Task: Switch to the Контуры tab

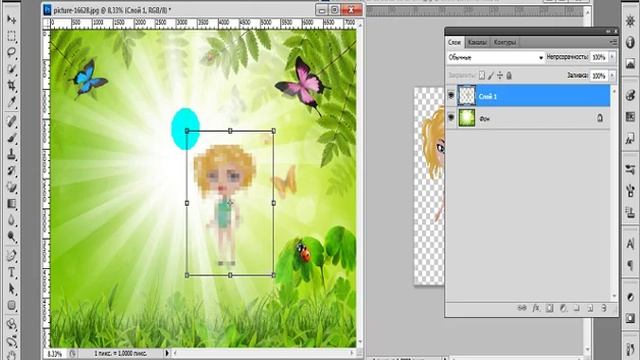Action: [505, 42]
